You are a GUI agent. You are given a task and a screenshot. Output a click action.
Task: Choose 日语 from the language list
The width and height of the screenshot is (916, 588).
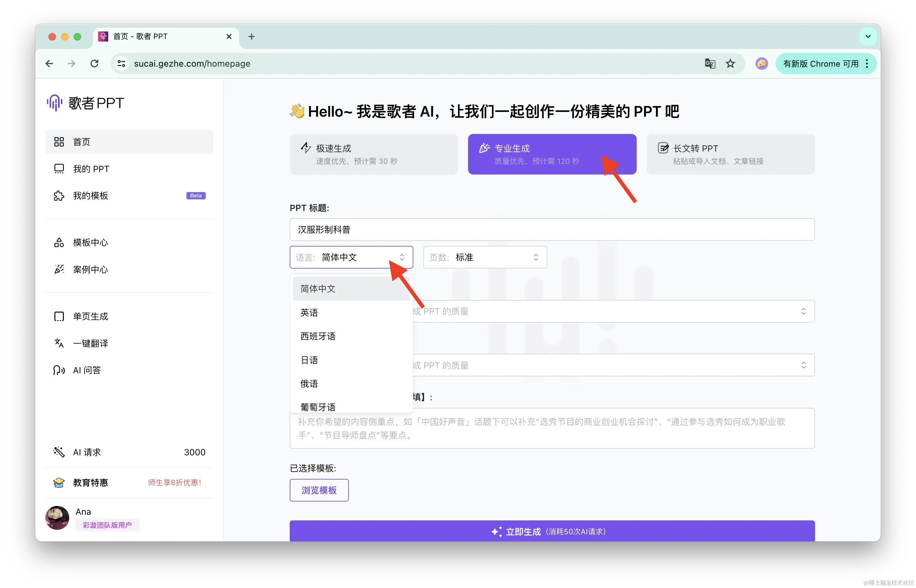pyautogui.click(x=309, y=360)
